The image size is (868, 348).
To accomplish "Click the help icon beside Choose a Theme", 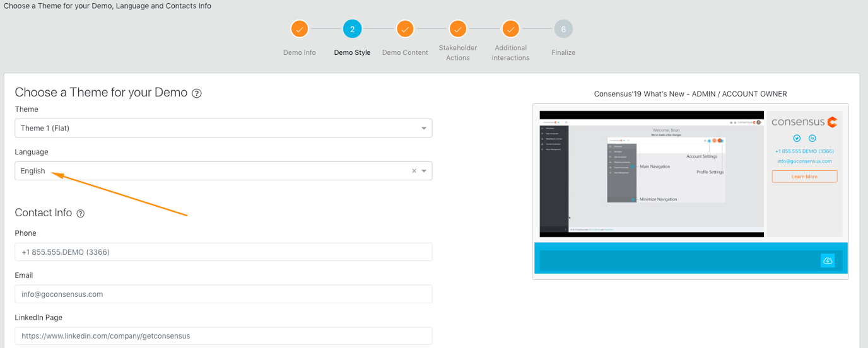I will click(197, 93).
